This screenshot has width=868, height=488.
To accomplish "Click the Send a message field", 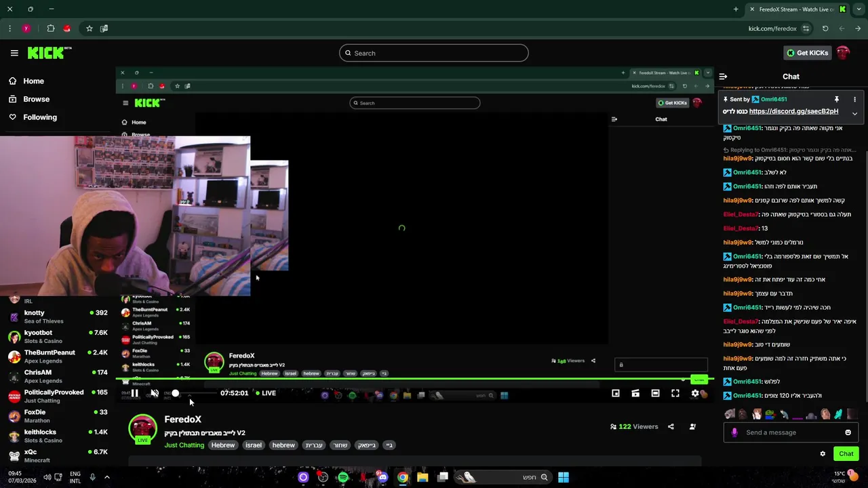I will [x=791, y=432].
